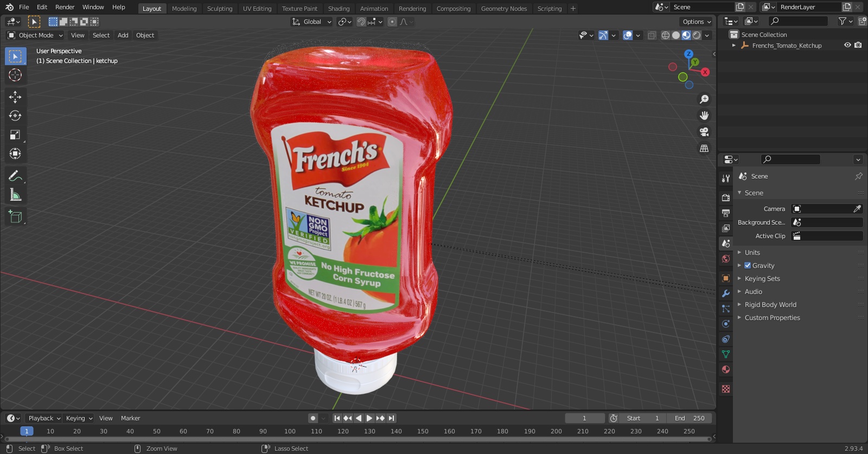Open the Physics properties tab
This screenshot has height=454, width=868.
point(726,324)
